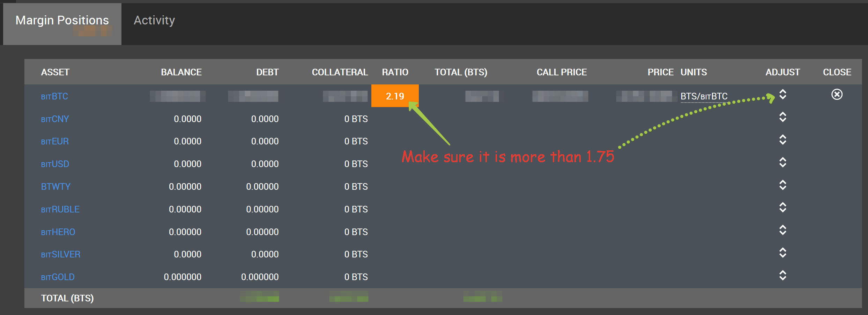Screen dimensions: 868x315
Task: Click the bitUSD collateral 0 BTS
Action: [x=356, y=164]
